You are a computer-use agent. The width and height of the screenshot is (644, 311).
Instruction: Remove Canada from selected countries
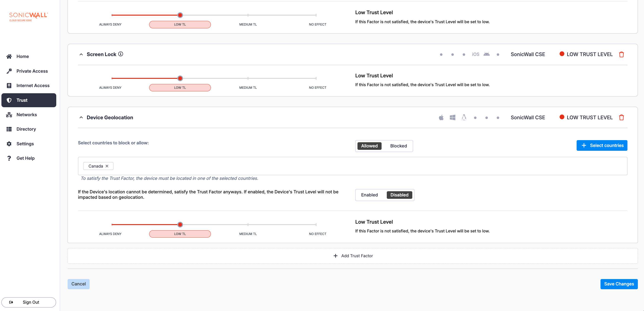pos(107,166)
